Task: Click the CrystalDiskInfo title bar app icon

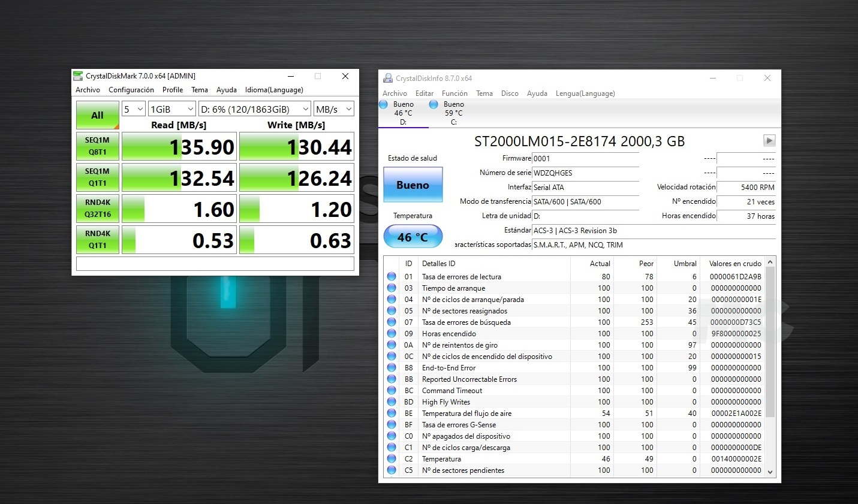Action: pos(388,79)
